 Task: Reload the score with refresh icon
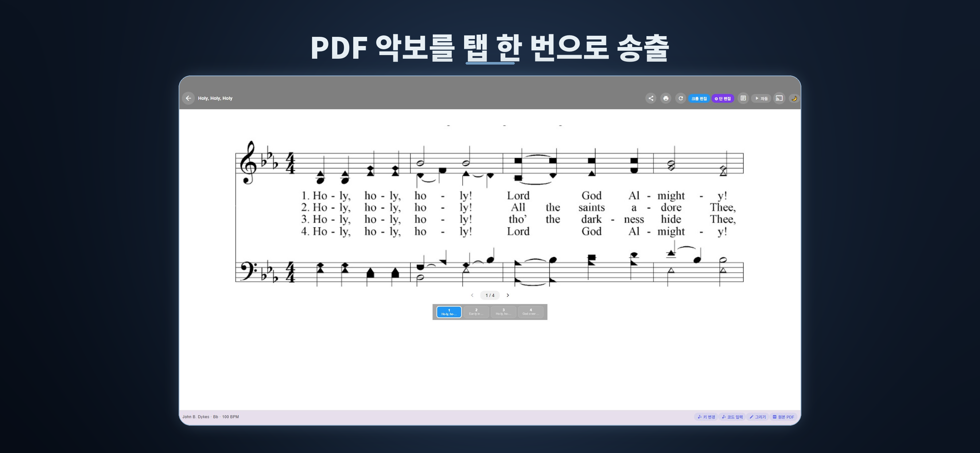(681, 98)
